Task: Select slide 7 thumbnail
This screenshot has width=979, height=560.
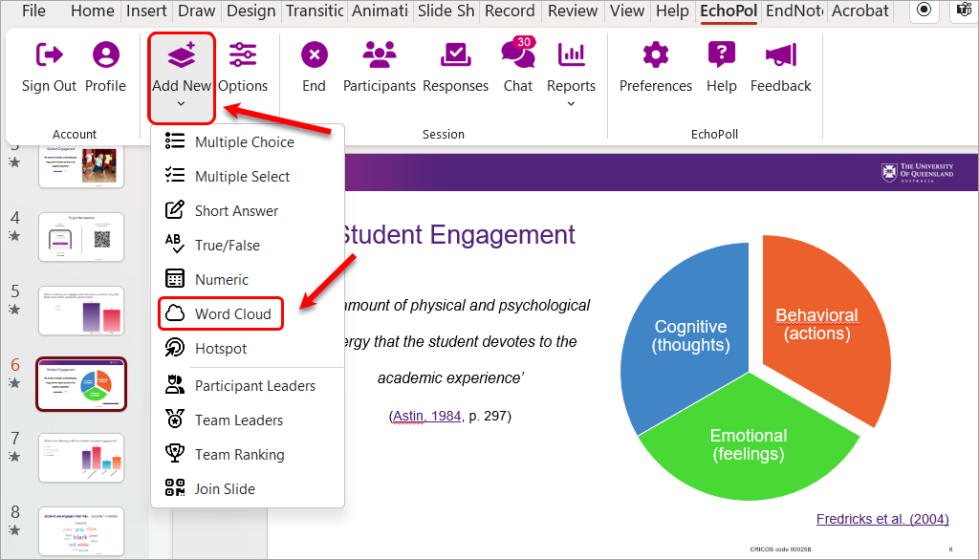Action: (81, 457)
